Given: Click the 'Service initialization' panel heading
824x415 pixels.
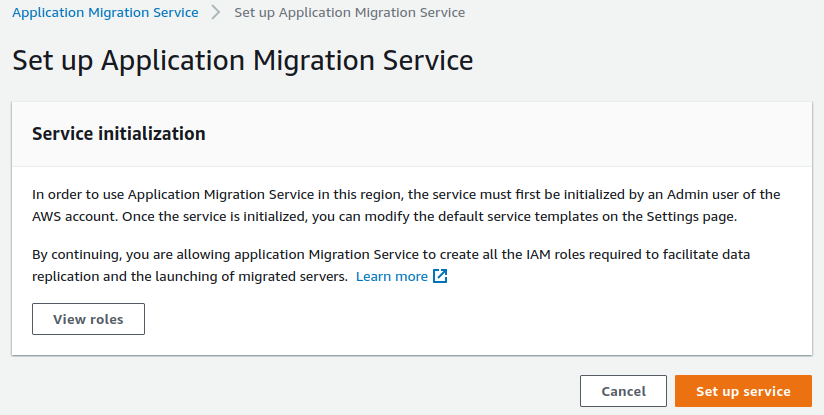Looking at the screenshot, I should (119, 133).
